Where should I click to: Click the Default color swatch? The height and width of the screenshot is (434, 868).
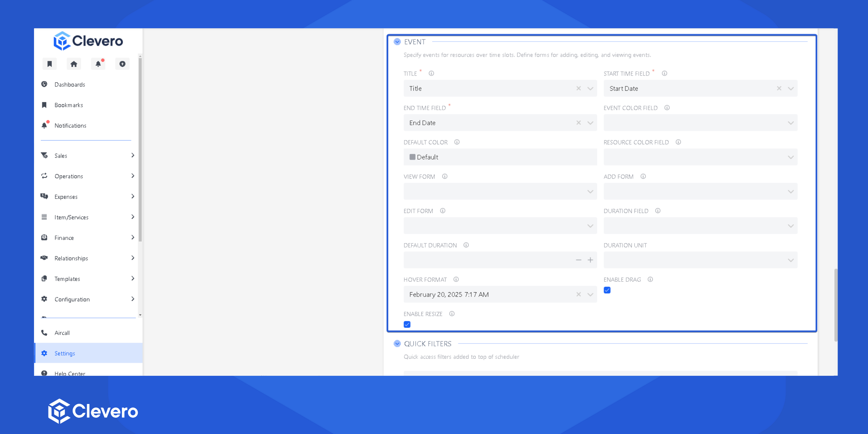coord(412,157)
